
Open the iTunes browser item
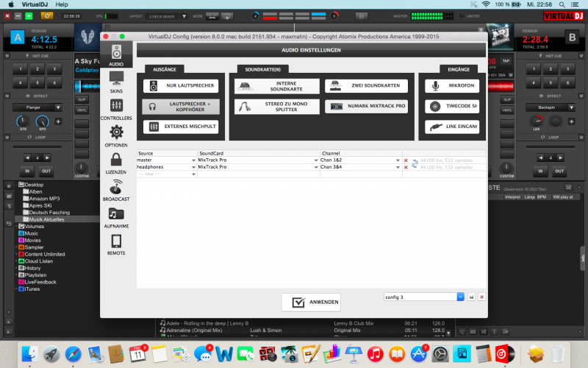click(32, 289)
